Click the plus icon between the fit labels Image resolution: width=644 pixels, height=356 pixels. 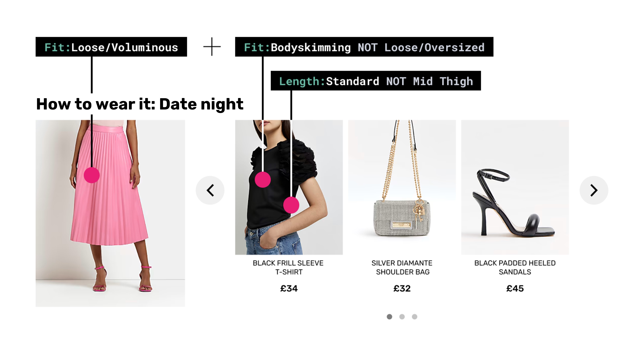pyautogui.click(x=212, y=47)
